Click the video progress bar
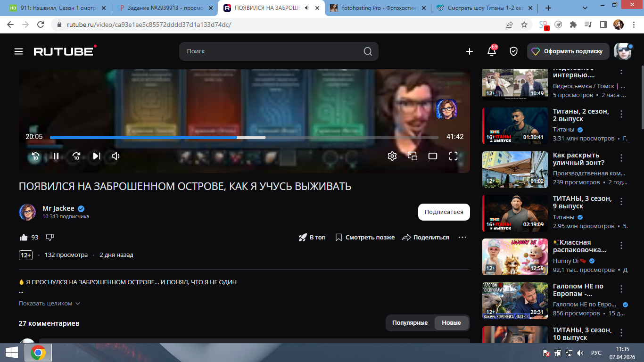This screenshot has width=644, height=362. tap(330, 137)
